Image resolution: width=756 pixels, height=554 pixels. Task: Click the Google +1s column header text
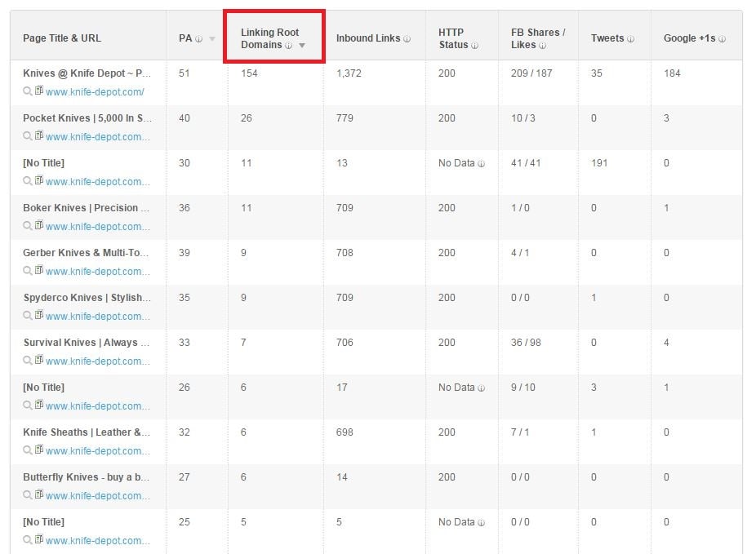[690, 38]
